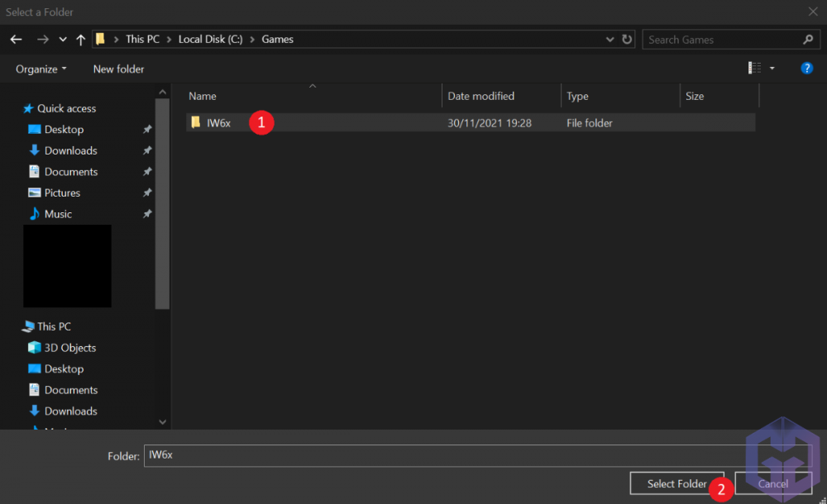The width and height of the screenshot is (827, 504).
Task: Expand the address bar history dropdown
Action: tap(610, 40)
